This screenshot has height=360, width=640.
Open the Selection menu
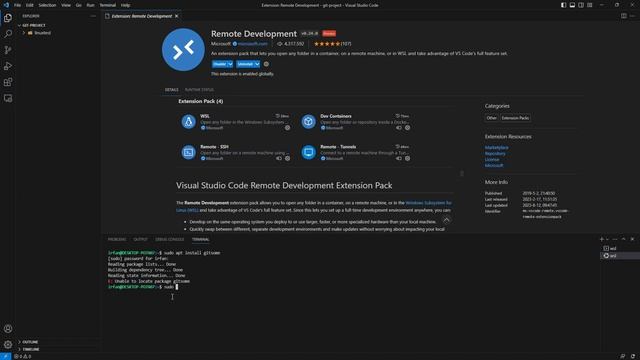pos(47,5)
